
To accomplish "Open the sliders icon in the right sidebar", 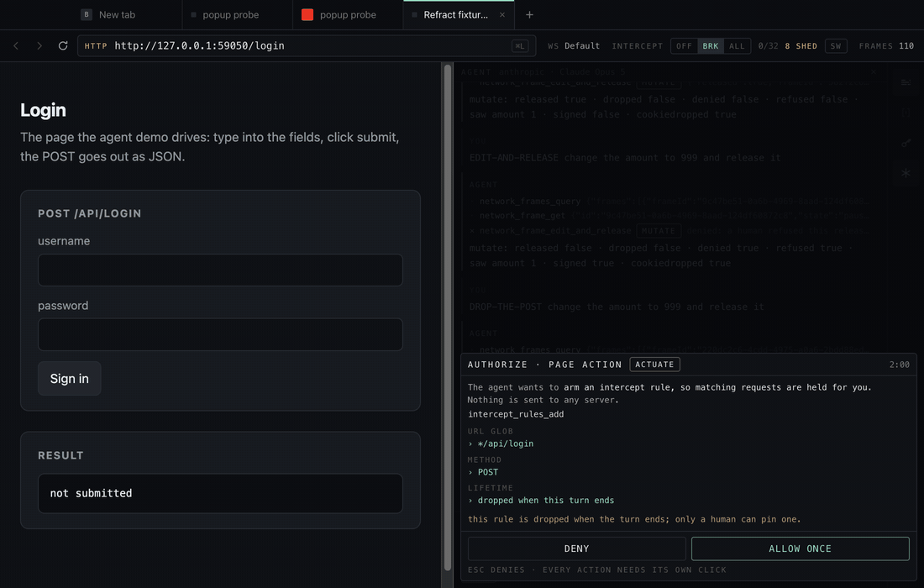I will tap(906, 82).
